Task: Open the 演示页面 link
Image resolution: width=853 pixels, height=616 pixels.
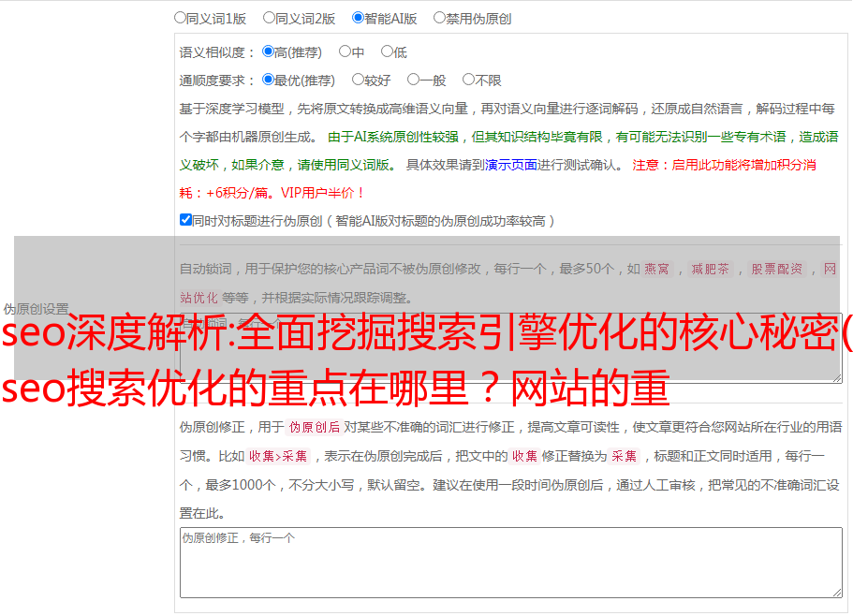Action: point(510,165)
